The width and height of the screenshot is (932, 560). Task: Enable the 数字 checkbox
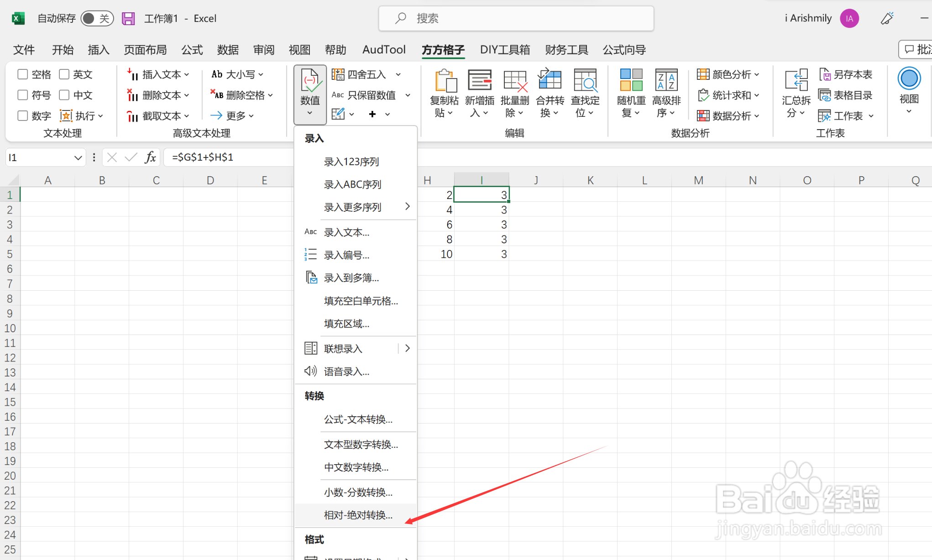[x=23, y=116]
